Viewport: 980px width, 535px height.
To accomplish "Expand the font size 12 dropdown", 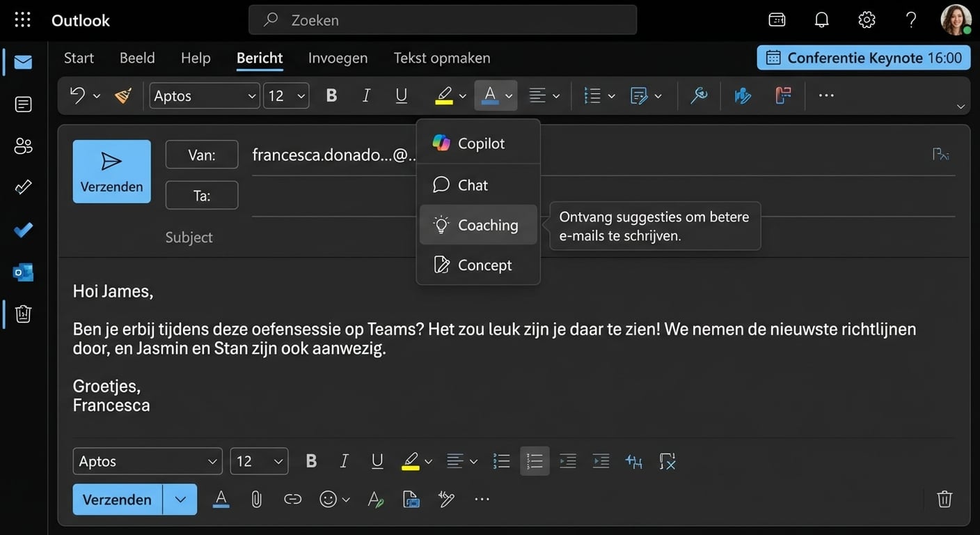I will tap(285, 95).
